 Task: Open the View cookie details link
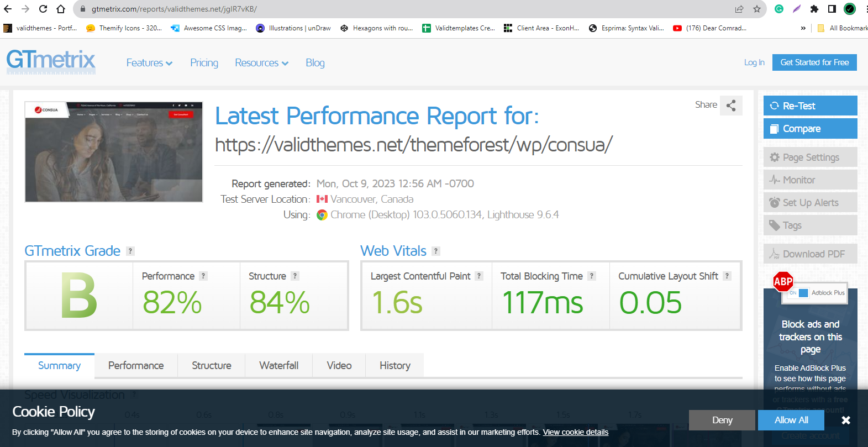coord(575,432)
